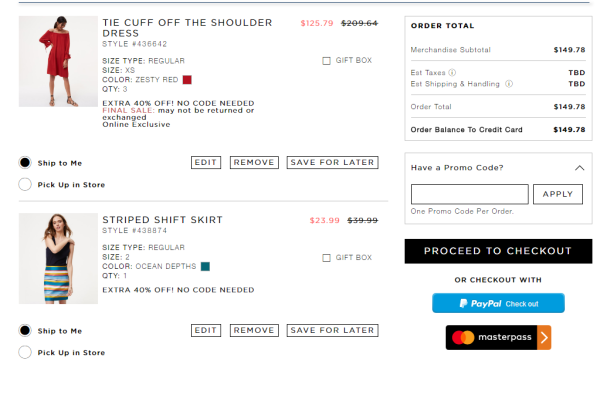Click the Est Shipping & Handling info icon
600x398 pixels.
(x=509, y=84)
